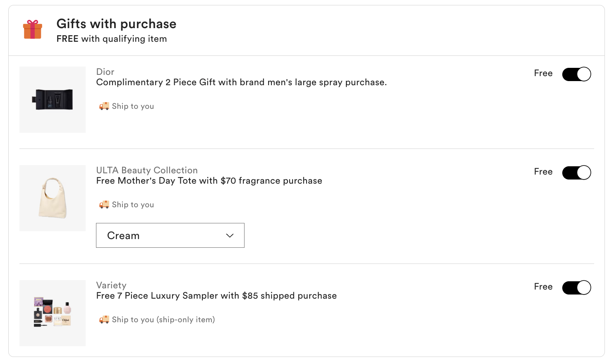The width and height of the screenshot is (614, 364).
Task: Click Ship to you (ship-only item) text
Action: (163, 320)
